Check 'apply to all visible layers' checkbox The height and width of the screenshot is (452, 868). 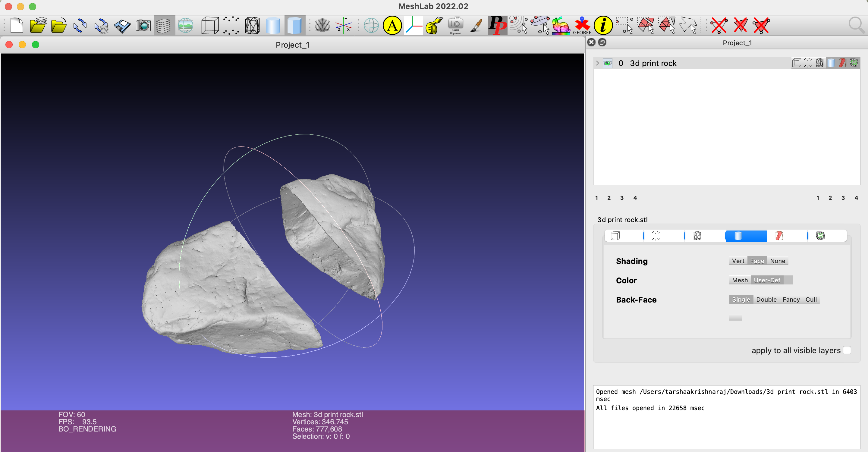click(x=847, y=350)
